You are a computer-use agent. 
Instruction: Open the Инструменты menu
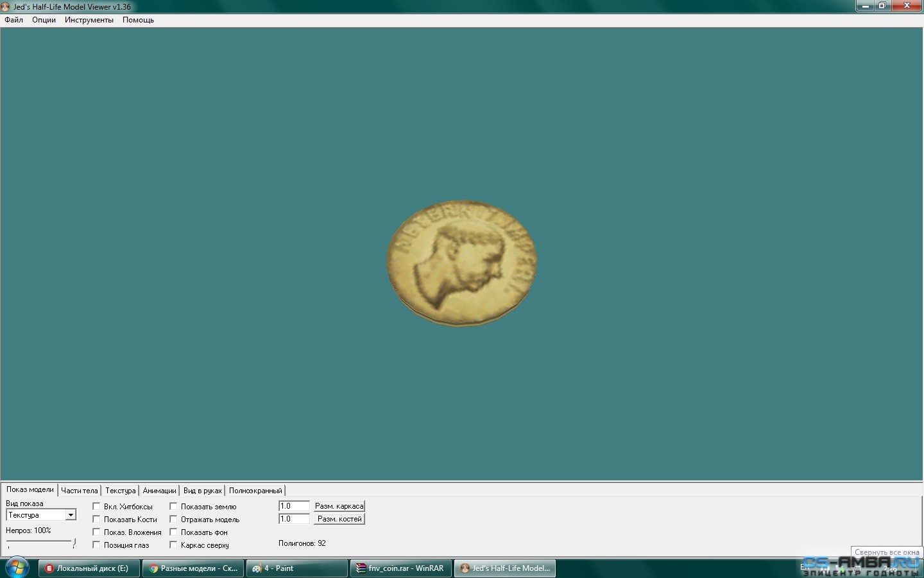pos(89,20)
